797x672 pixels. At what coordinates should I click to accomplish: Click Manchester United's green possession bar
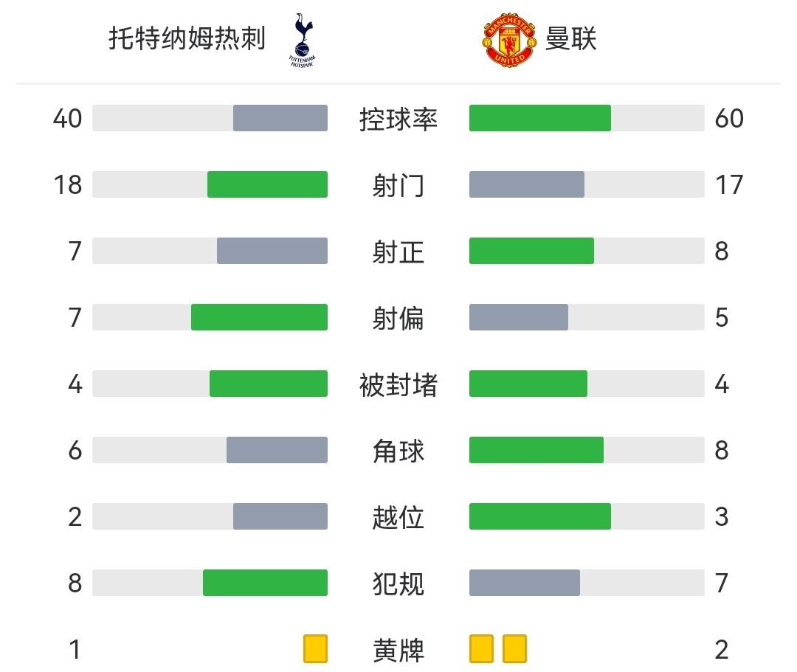[x=539, y=118]
